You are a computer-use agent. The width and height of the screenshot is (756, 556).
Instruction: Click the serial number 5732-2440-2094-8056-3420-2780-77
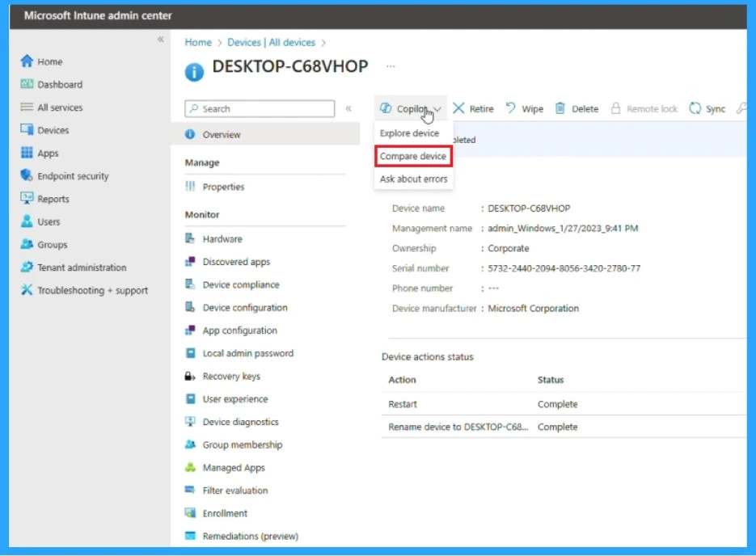click(564, 267)
